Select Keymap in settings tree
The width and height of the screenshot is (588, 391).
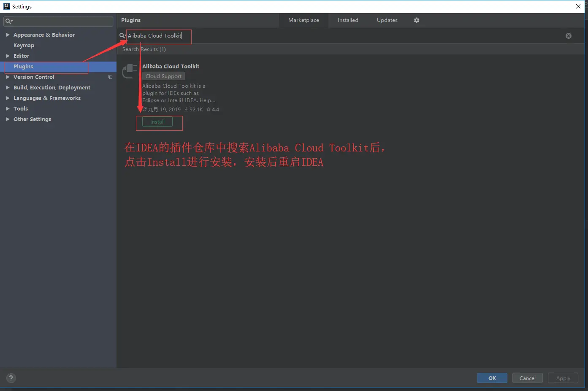[x=24, y=46]
